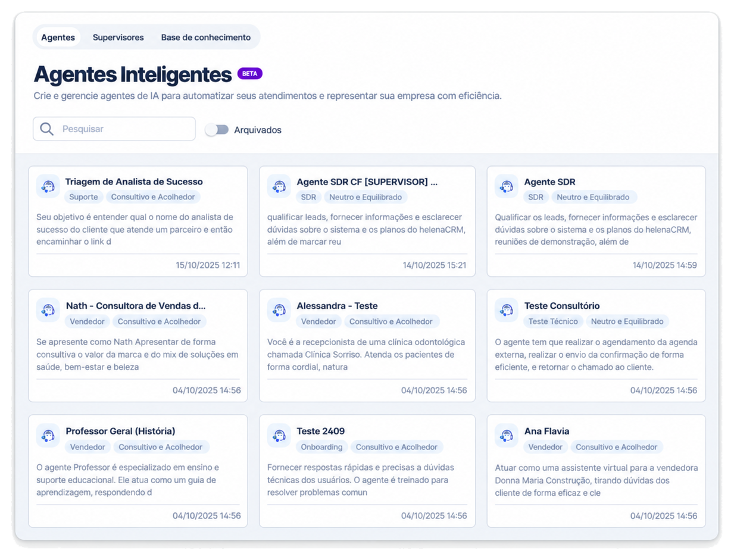
Task: Click the robot icon on Professor Geral (História) card
Action: pyautogui.click(x=48, y=436)
